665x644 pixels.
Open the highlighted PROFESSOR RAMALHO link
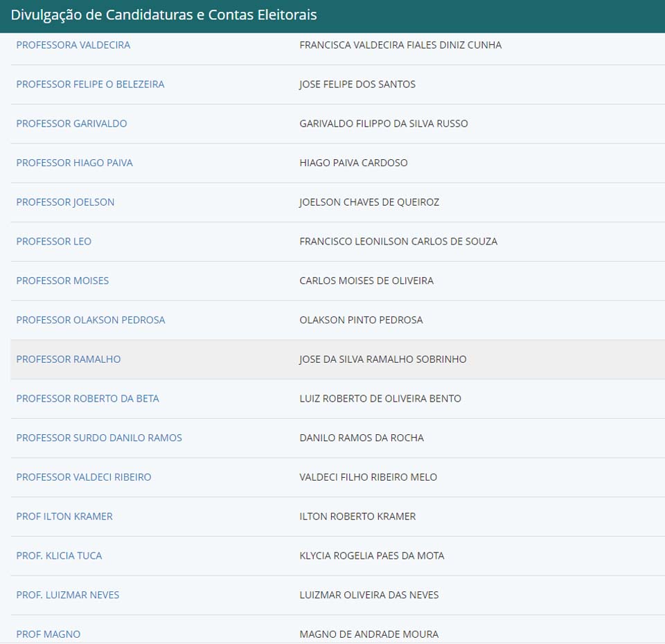coord(68,359)
